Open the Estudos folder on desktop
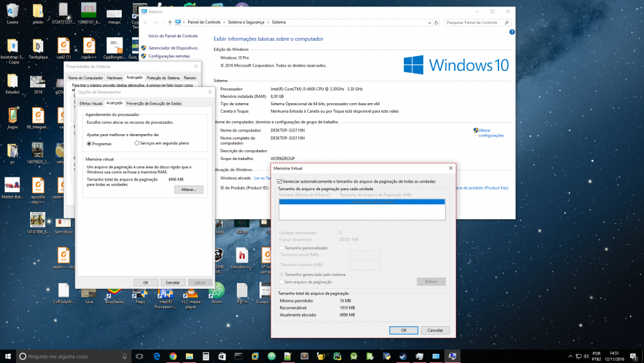This screenshot has height=363, width=644. [x=12, y=82]
